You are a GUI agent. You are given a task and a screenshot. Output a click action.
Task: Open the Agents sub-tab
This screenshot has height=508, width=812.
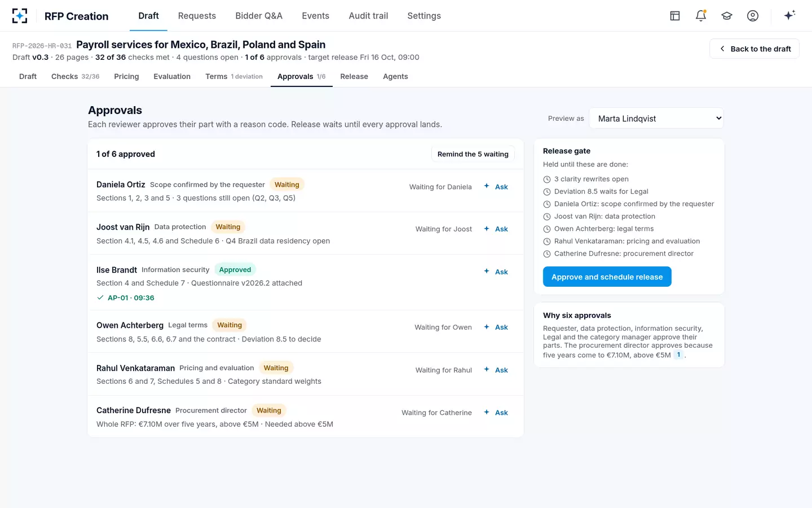click(395, 77)
